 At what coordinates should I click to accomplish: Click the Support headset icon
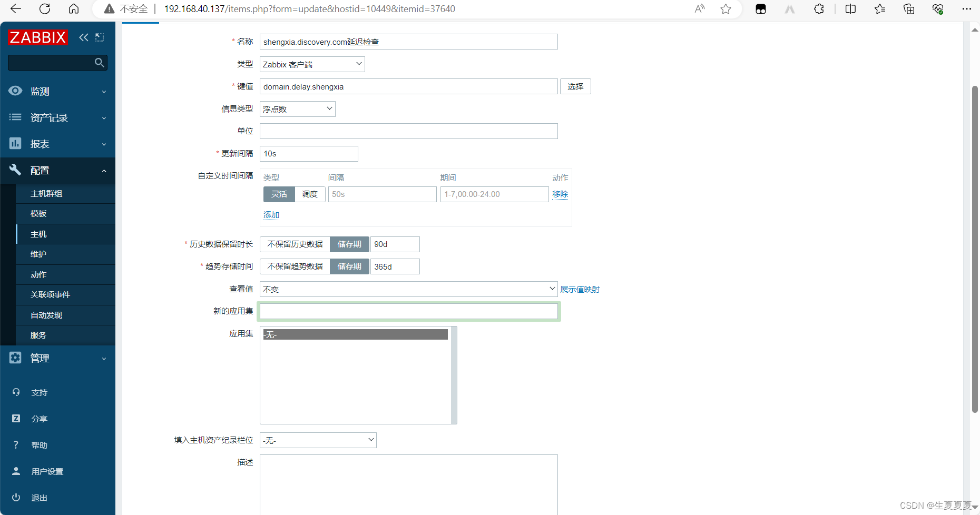16,392
